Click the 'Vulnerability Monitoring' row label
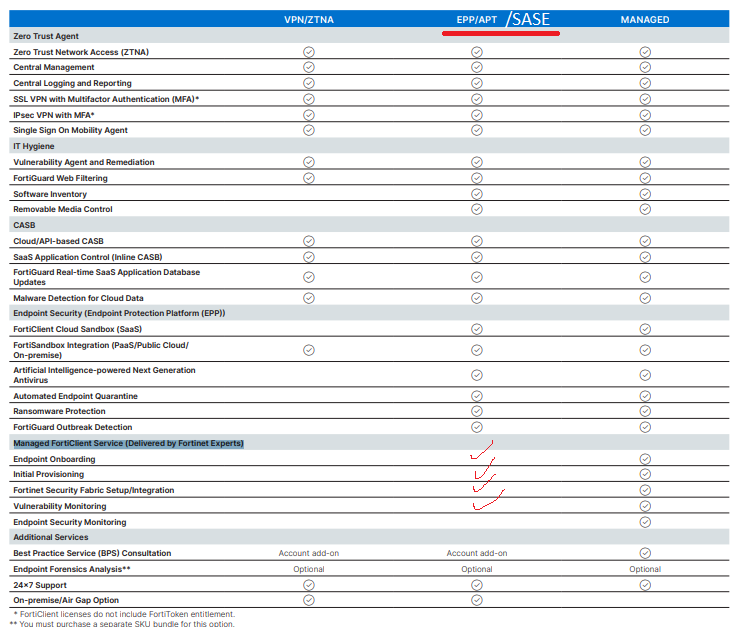 click(x=59, y=506)
